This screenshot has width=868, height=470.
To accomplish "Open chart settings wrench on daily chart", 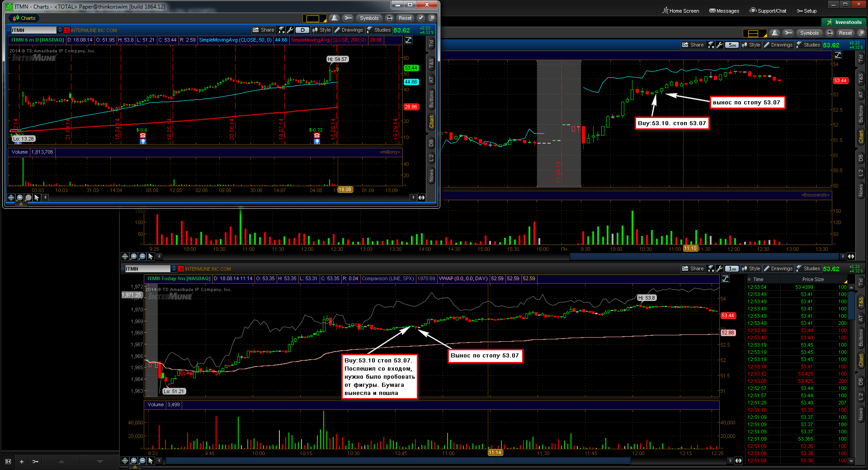I will (290, 30).
